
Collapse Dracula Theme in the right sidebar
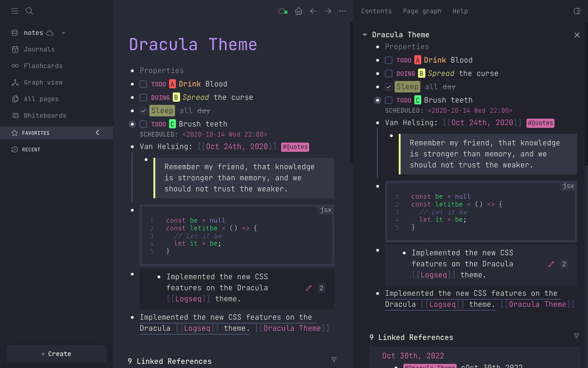click(x=364, y=34)
